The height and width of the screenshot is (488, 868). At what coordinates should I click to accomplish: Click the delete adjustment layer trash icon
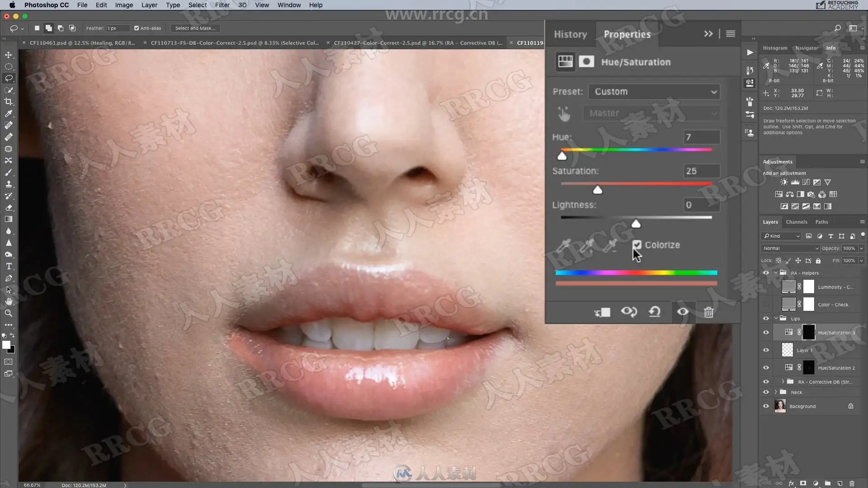tap(708, 312)
